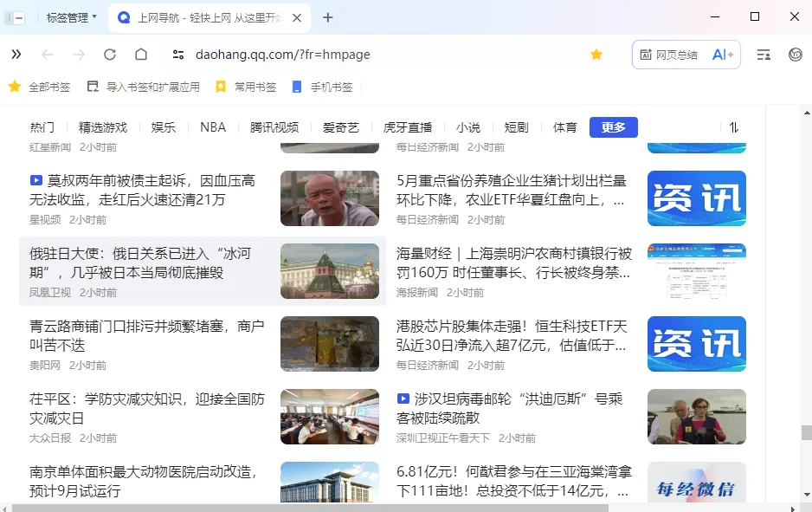Toggle the tab sidebar panel icon
This screenshot has height=512, width=812.
(x=15, y=18)
